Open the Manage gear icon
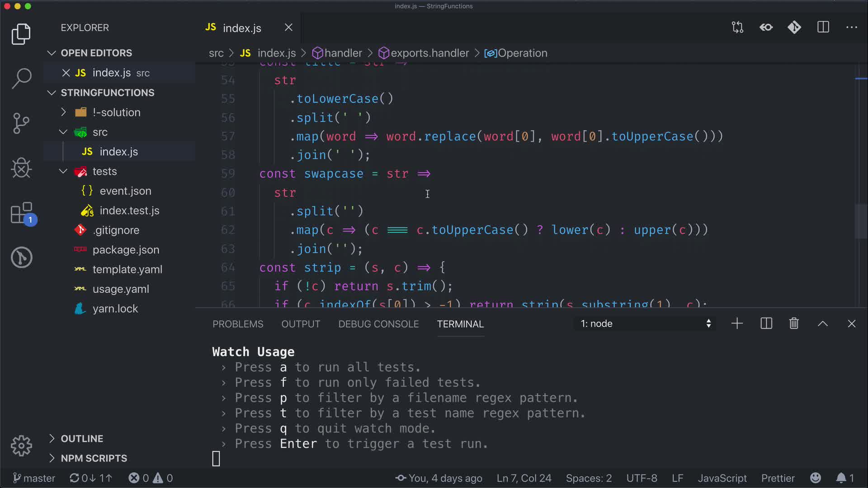Viewport: 868px width, 488px height. [21, 446]
